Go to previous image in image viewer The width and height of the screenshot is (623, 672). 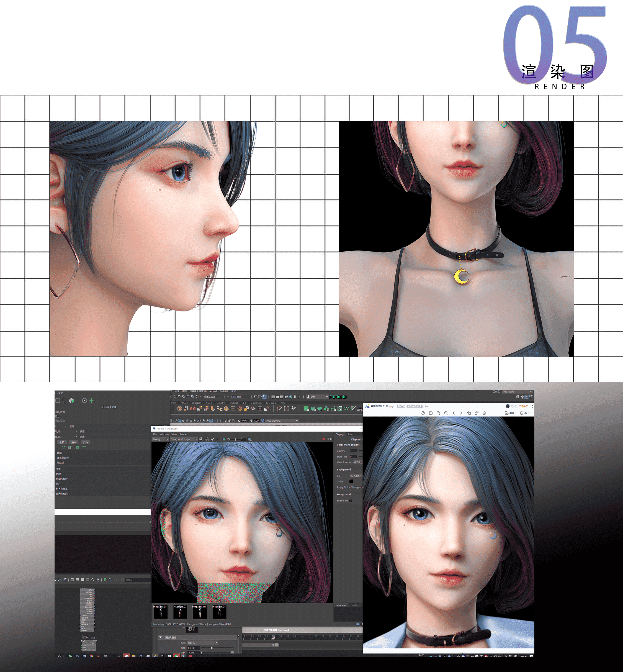tap(454, 413)
